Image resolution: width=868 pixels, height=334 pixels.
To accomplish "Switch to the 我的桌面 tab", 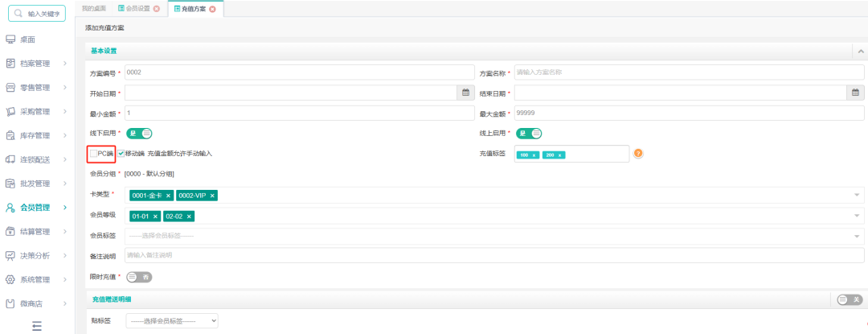I will [x=93, y=9].
